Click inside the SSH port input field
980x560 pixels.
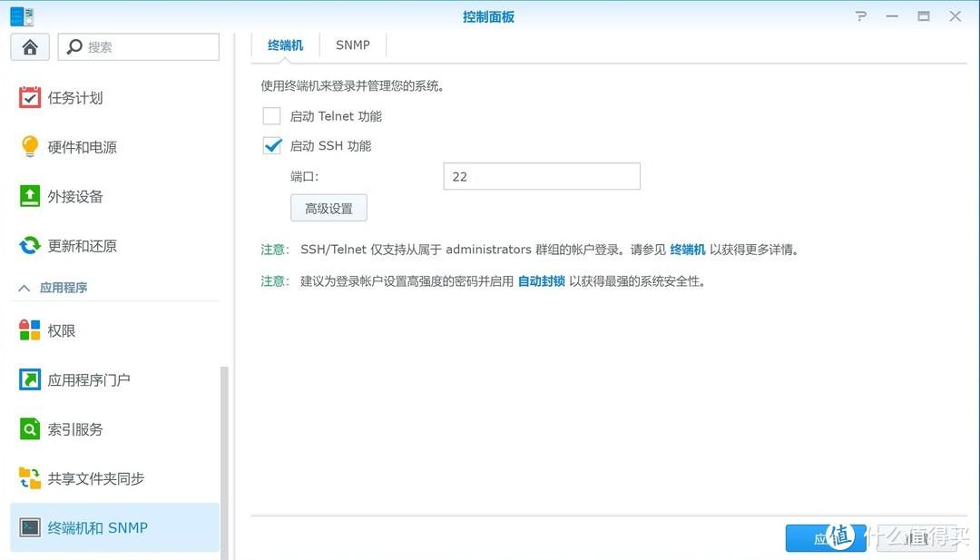tap(541, 176)
